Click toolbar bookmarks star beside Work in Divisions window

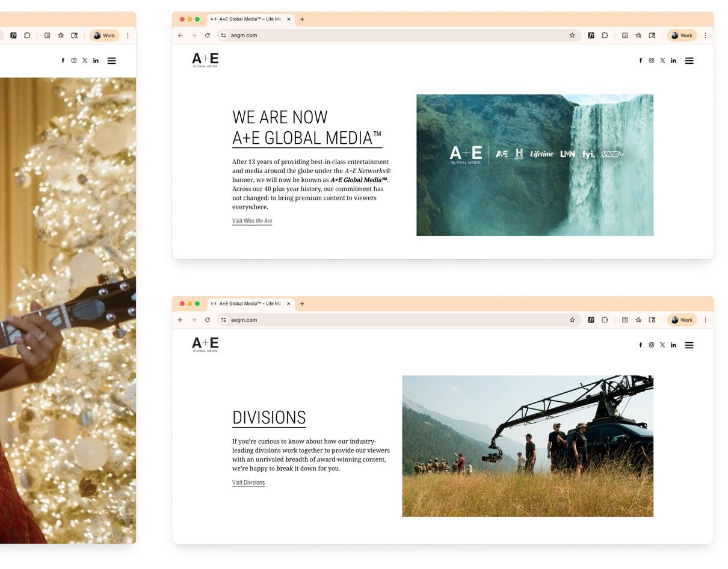pos(638,320)
